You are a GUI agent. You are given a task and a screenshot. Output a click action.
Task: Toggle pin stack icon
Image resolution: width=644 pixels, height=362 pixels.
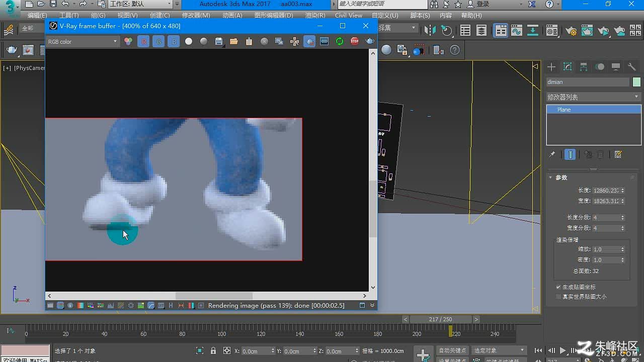coord(552,154)
